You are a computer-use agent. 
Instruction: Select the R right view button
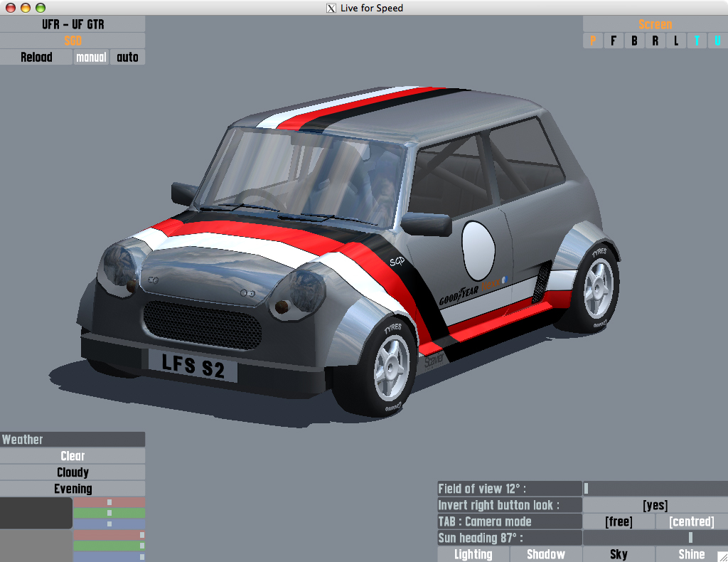point(655,41)
